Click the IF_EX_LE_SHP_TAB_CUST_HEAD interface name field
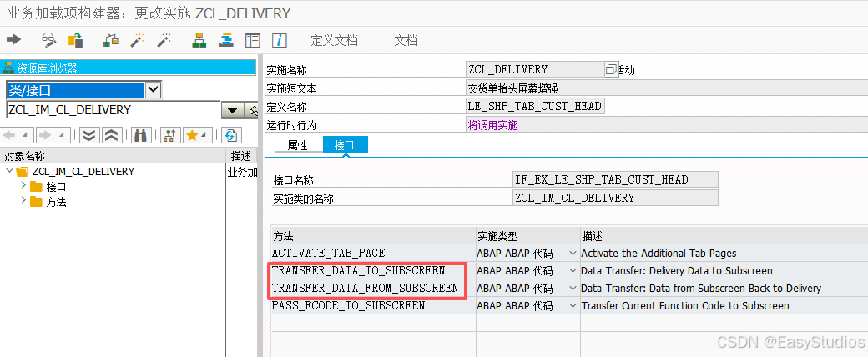 pyautogui.click(x=616, y=179)
